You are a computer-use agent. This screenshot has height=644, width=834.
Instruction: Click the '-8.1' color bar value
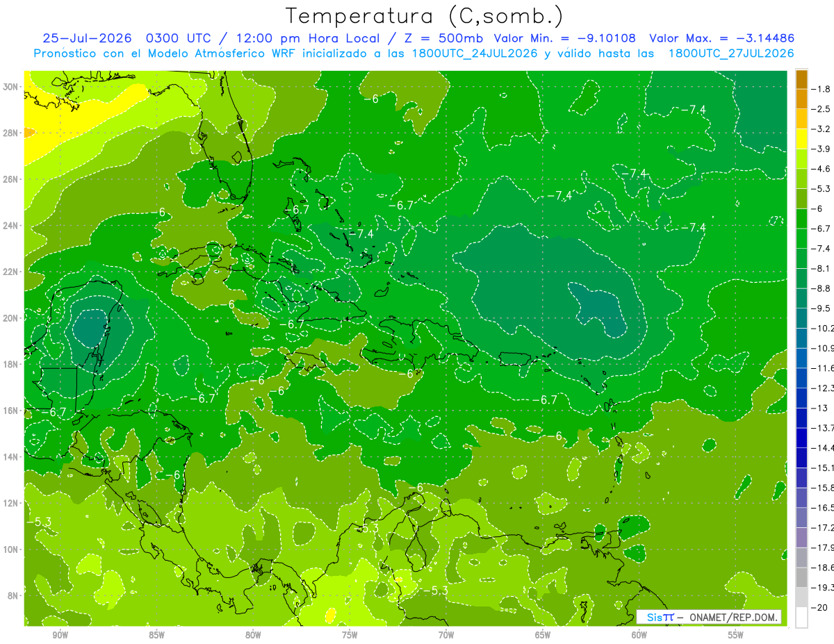(822, 268)
